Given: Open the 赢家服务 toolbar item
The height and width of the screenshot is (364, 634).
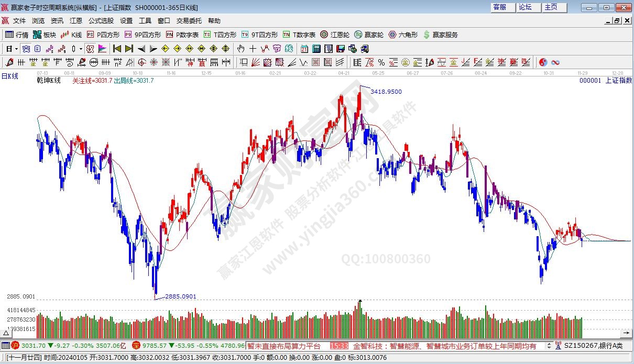Looking at the screenshot, I should (440, 35).
